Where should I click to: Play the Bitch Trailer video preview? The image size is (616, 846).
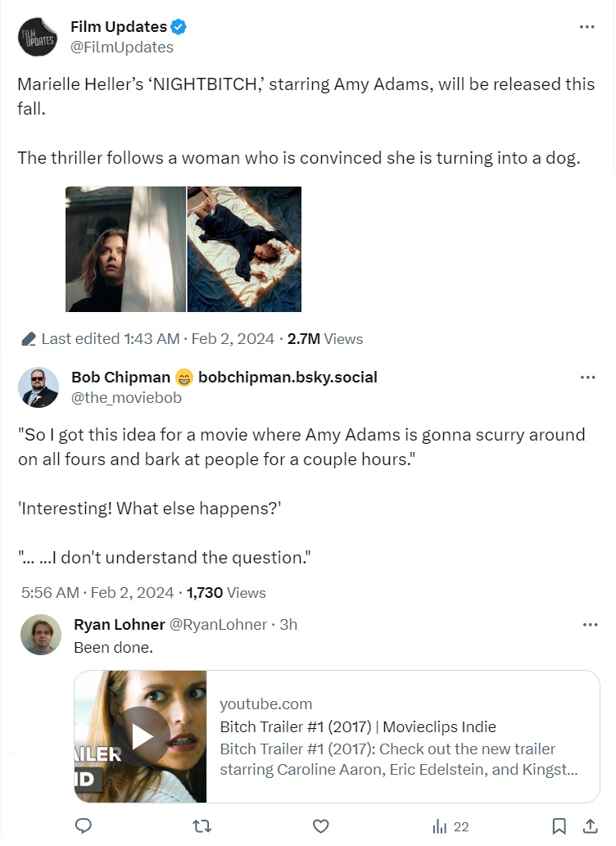142,736
